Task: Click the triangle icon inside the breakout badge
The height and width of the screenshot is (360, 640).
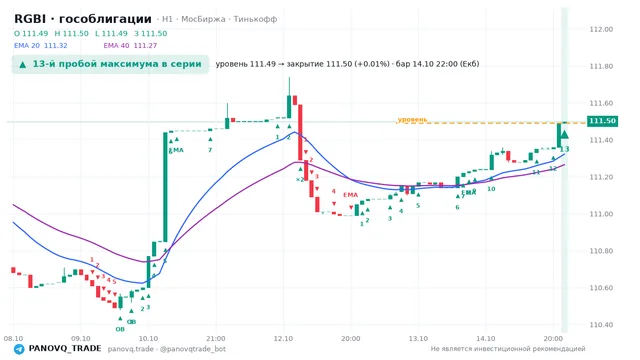Action: point(23,64)
